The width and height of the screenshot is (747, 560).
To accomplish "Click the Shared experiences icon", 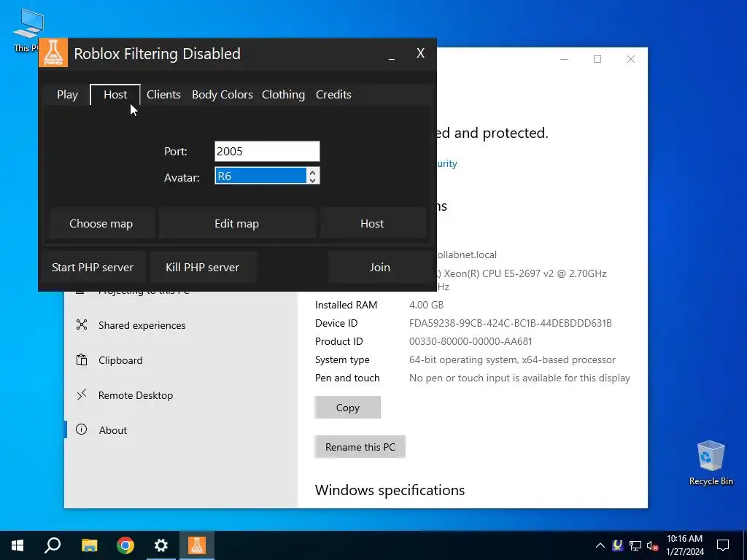I will click(82, 324).
